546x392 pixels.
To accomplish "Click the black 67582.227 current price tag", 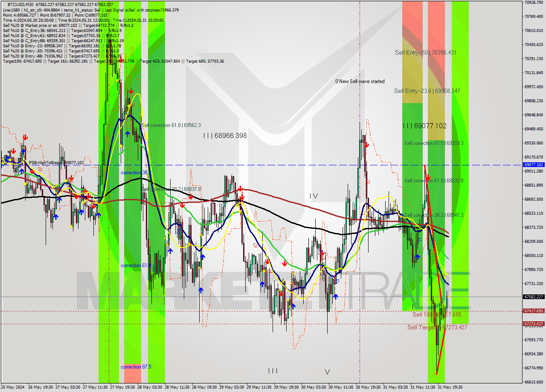I will point(534,297).
